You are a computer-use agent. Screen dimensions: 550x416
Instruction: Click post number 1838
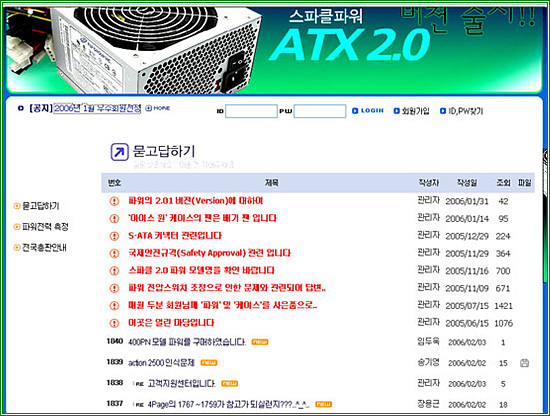pos(115,383)
